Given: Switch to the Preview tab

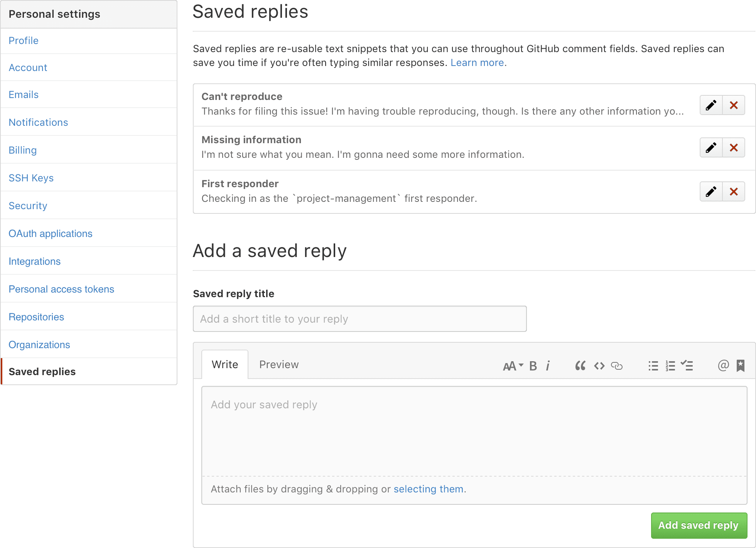Looking at the screenshot, I should click(279, 364).
